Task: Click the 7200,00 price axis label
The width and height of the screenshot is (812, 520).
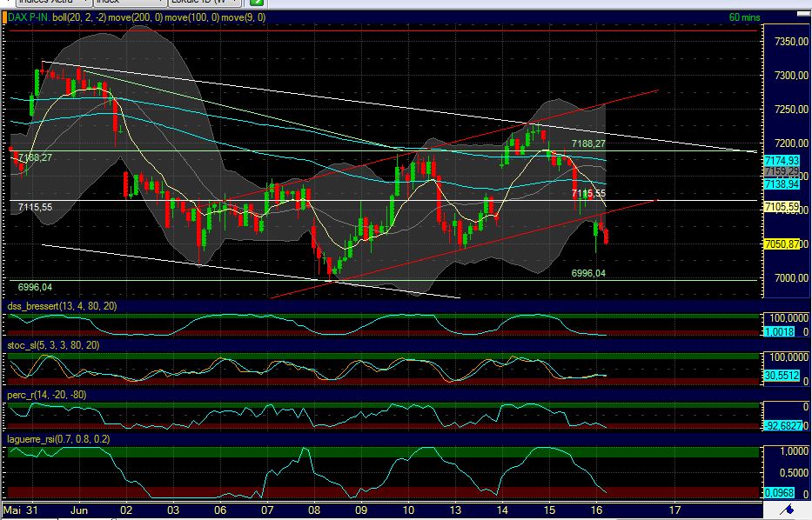Action: point(791,143)
